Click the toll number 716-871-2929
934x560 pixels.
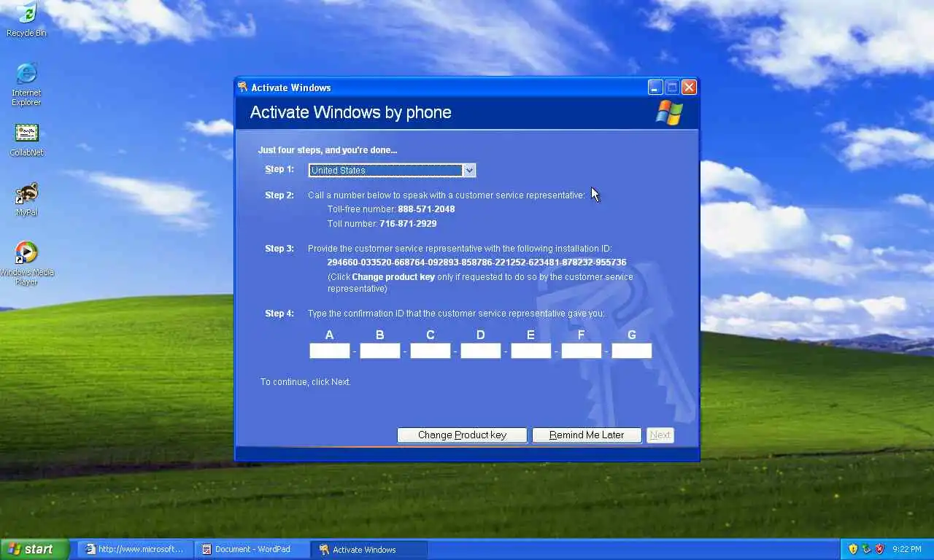coord(408,224)
